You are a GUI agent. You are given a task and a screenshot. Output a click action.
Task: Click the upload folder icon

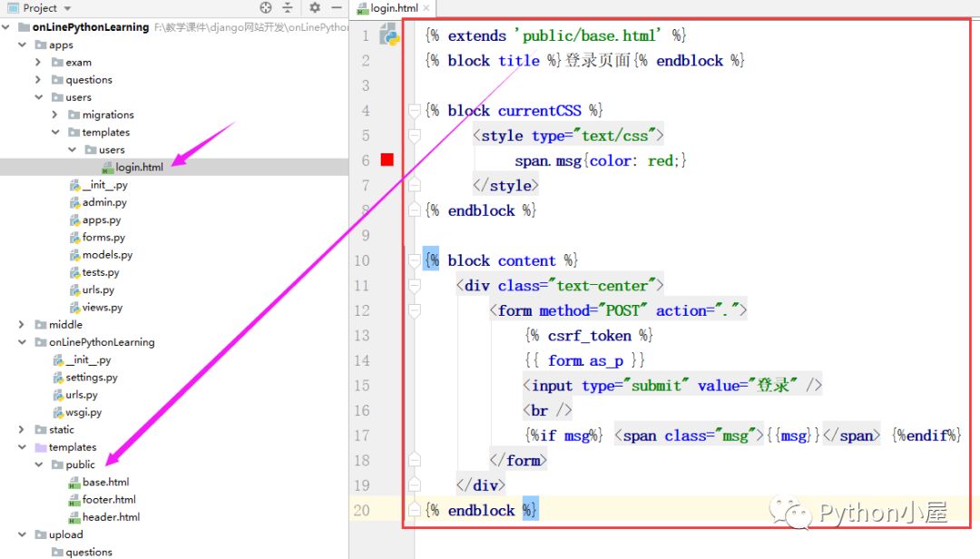point(41,534)
